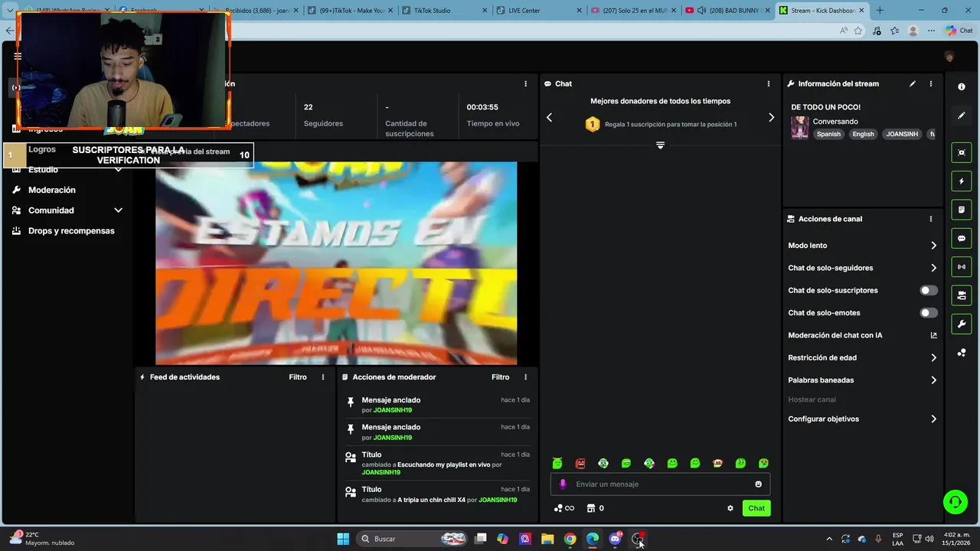Toggle the channel actions icon in right sidebar
980x551 pixels.
962,295
